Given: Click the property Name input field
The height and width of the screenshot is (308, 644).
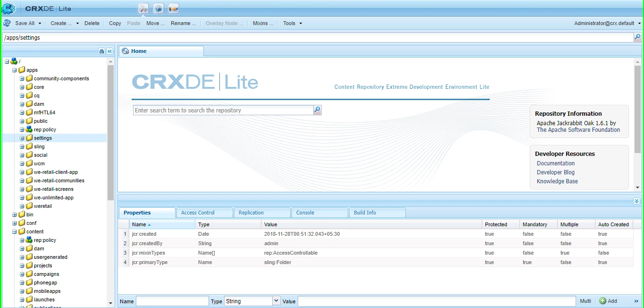Looking at the screenshot, I should [172, 301].
